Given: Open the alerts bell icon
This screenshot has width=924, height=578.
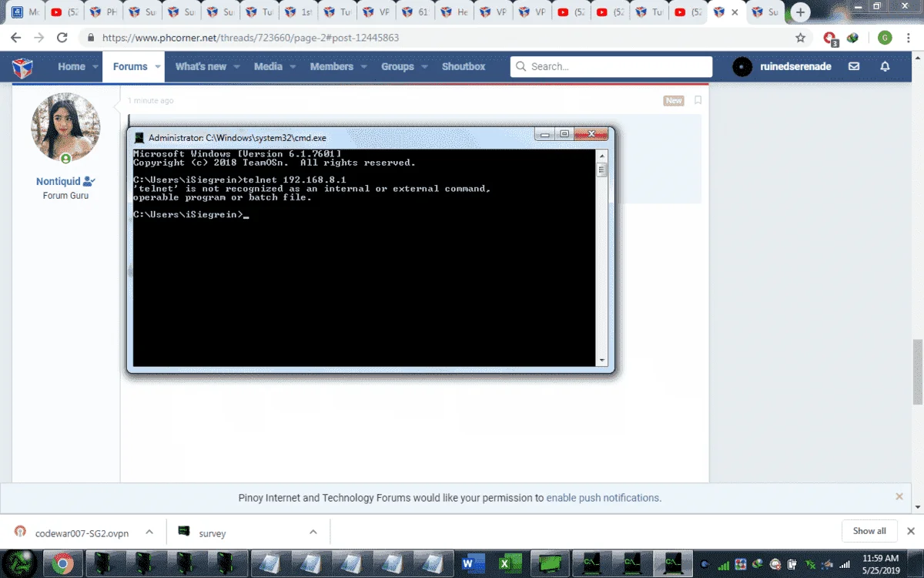Looking at the screenshot, I should pos(885,67).
